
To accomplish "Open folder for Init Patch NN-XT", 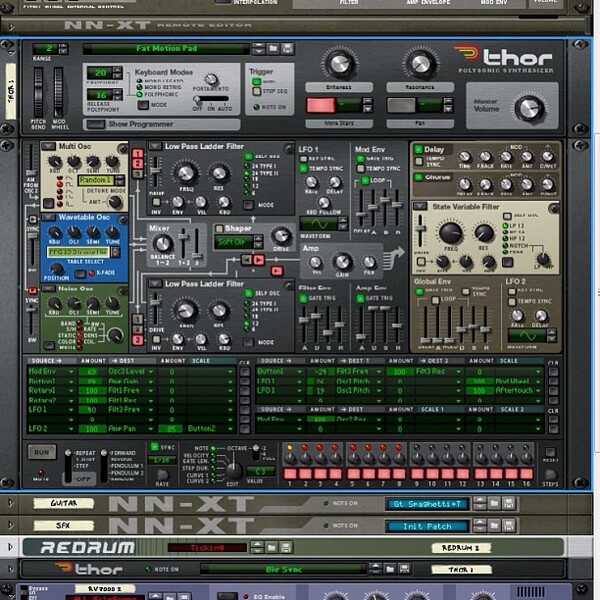I will pos(494,526).
